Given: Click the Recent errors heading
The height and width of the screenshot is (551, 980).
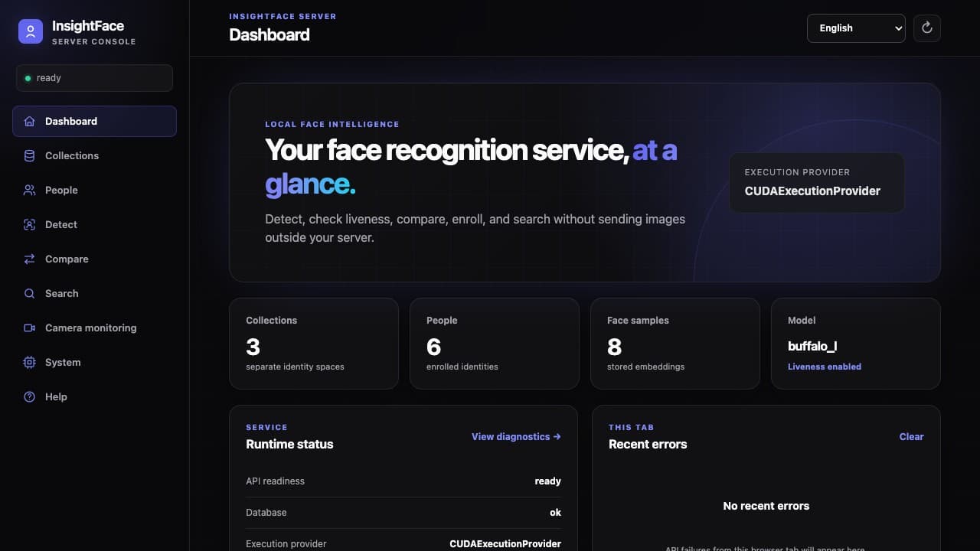Looking at the screenshot, I should tap(648, 444).
